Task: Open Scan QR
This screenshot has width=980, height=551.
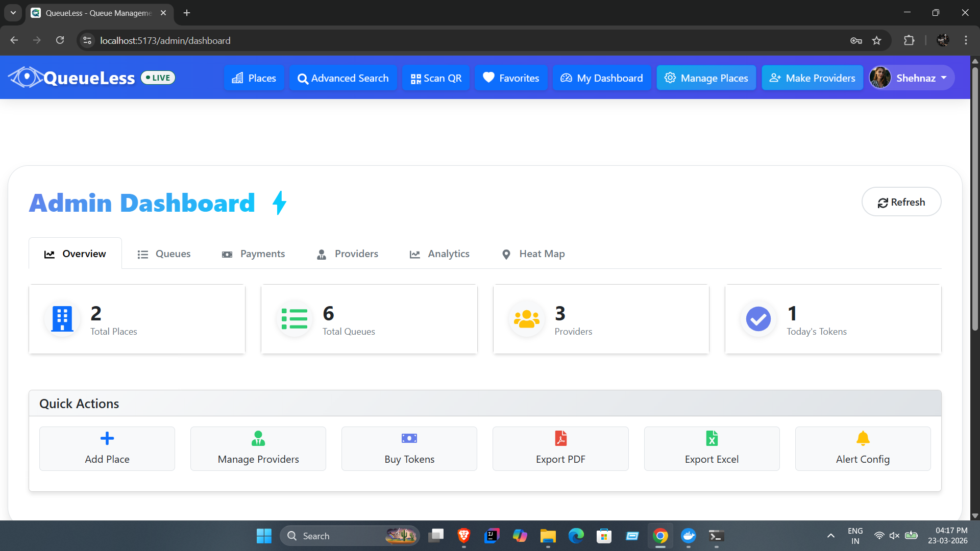Action: point(436,78)
